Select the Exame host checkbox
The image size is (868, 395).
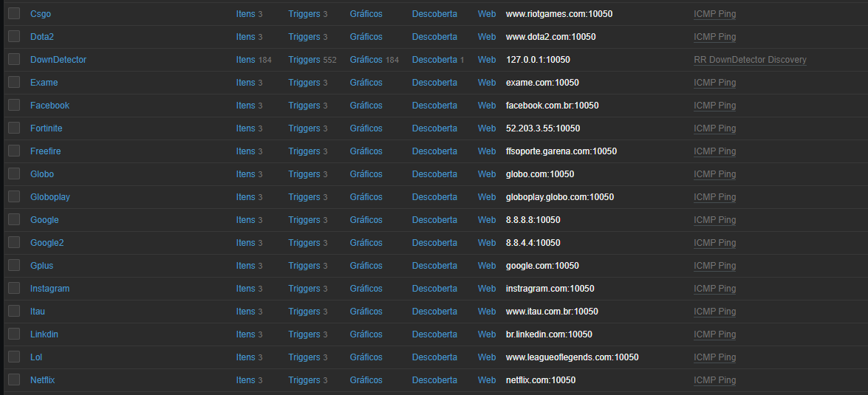(x=14, y=82)
